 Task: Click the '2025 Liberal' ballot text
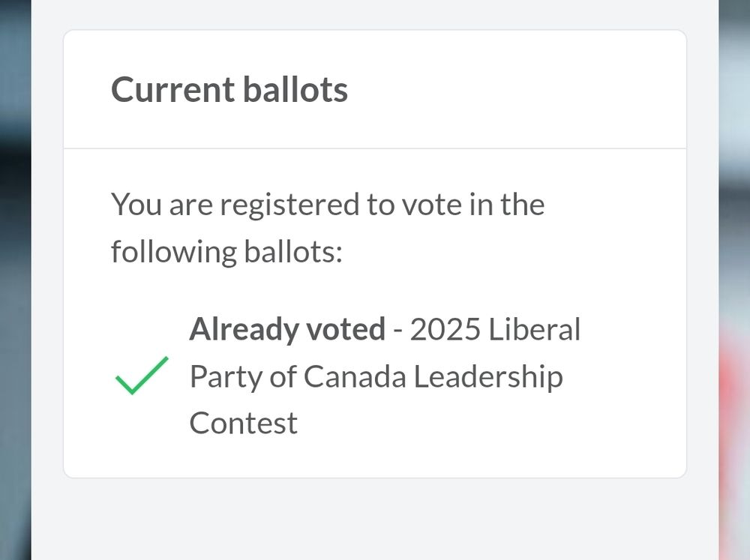(495, 329)
